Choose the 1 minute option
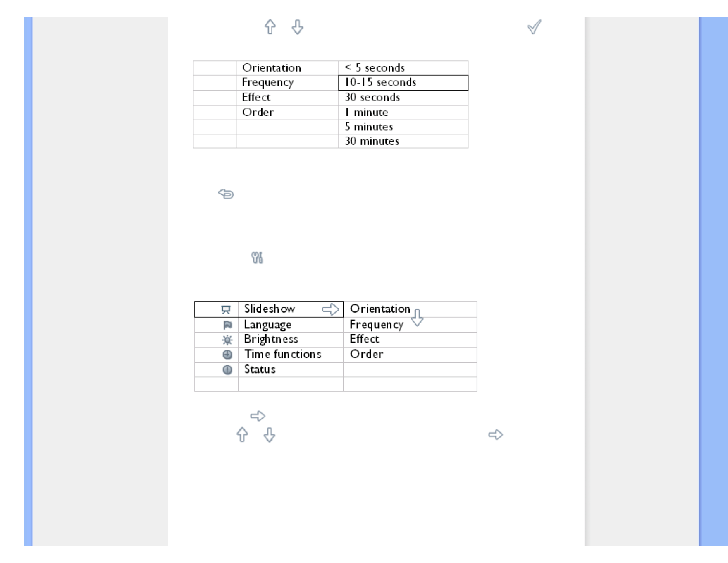The height and width of the screenshot is (563, 728). click(x=403, y=113)
